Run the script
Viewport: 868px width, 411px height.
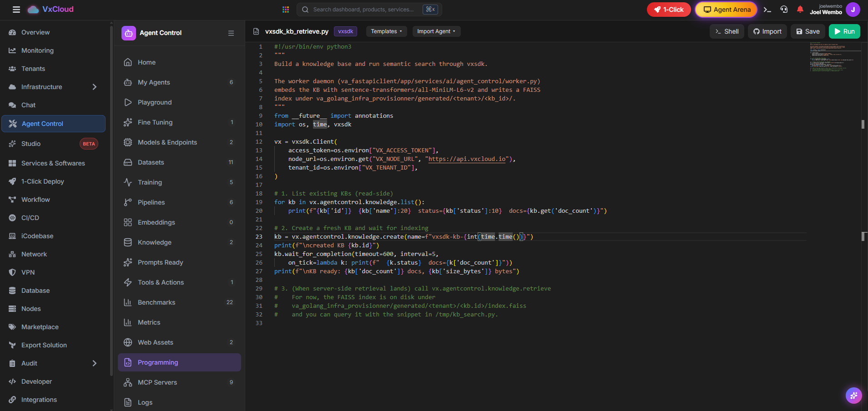pyautogui.click(x=844, y=31)
